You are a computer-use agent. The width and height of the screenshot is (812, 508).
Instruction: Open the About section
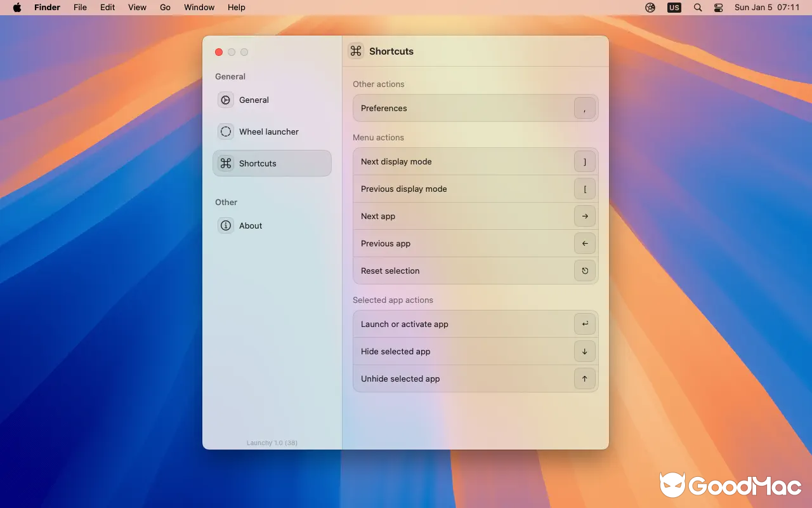click(272, 225)
